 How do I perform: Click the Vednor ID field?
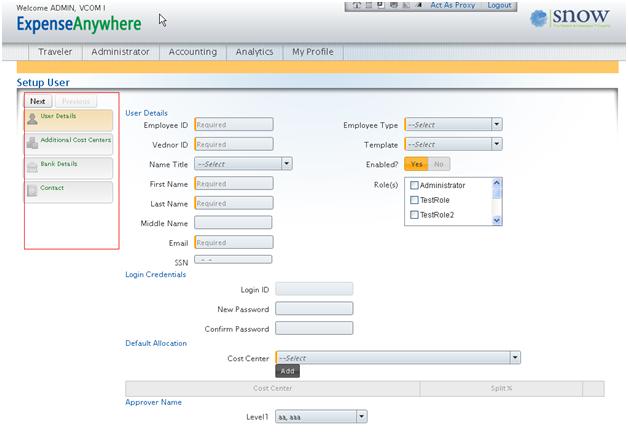[x=234, y=144]
